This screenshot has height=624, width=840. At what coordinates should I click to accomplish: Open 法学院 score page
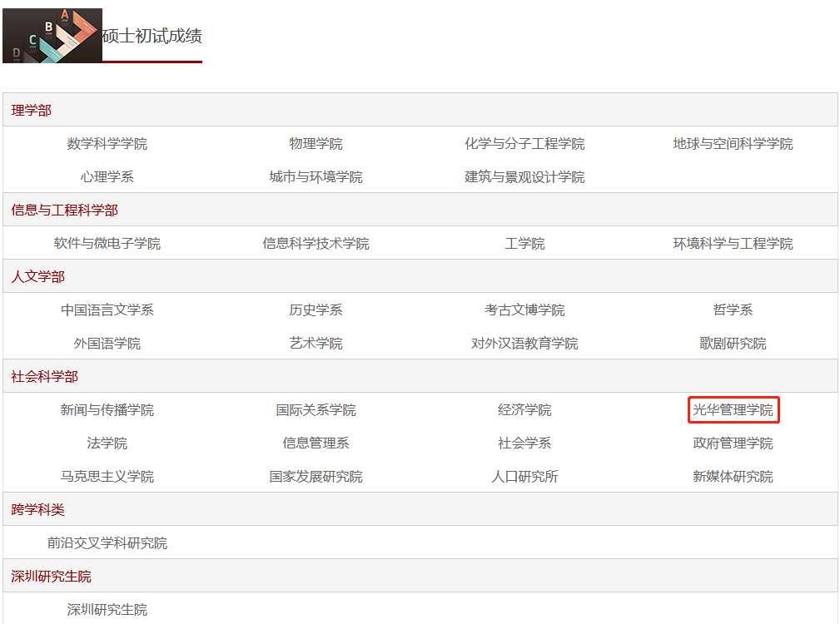pyautogui.click(x=107, y=443)
